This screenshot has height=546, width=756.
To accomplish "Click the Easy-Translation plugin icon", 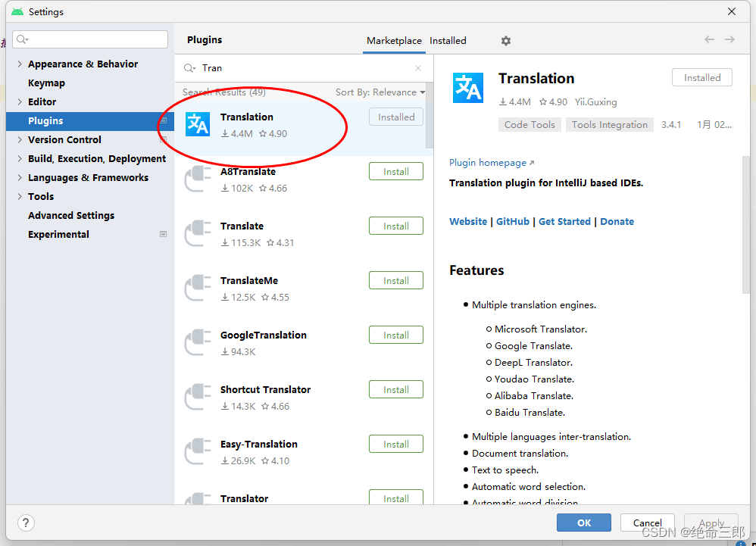I will coord(198,451).
